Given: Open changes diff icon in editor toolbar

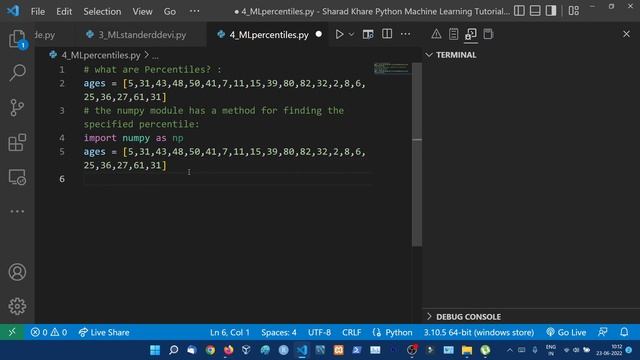Looking at the screenshot, I should click(x=368, y=34).
